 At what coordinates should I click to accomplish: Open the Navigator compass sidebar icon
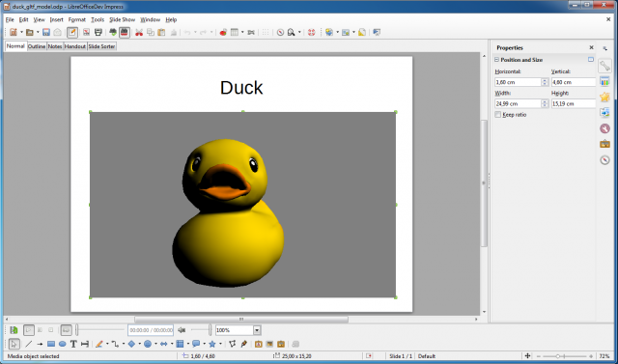pyautogui.click(x=604, y=160)
